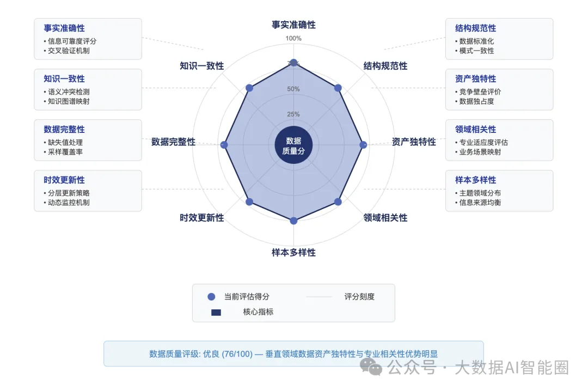Click the 数据质量评级 summary banner
The image size is (588, 391).
293,353
